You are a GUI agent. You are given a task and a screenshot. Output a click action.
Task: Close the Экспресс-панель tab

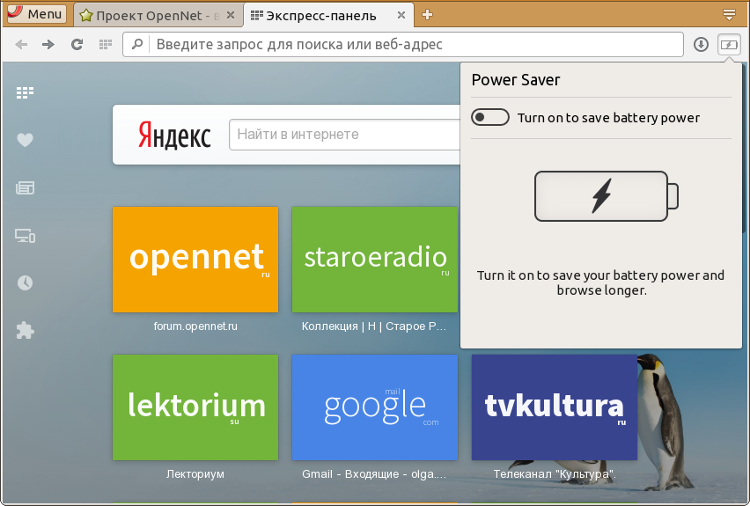click(x=401, y=15)
